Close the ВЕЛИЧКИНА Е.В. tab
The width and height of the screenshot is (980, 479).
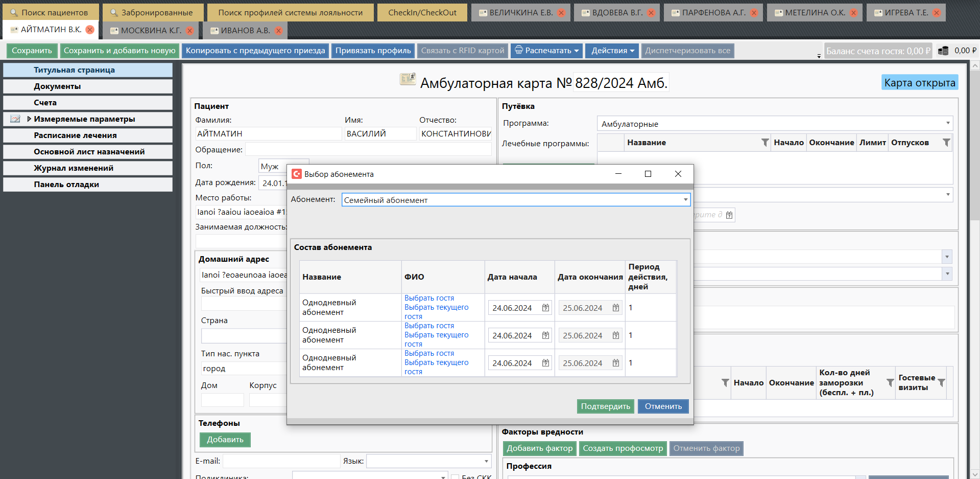click(561, 13)
